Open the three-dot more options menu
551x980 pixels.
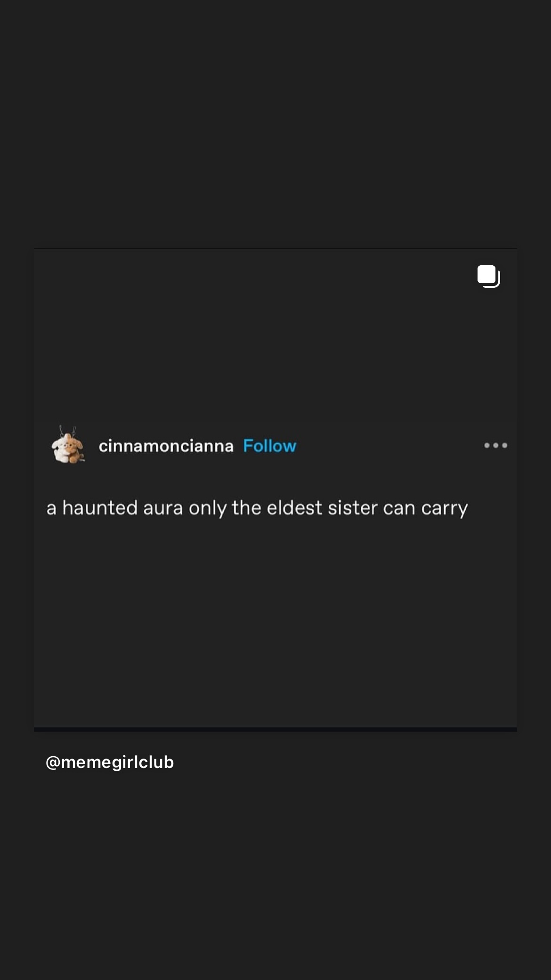(x=495, y=445)
